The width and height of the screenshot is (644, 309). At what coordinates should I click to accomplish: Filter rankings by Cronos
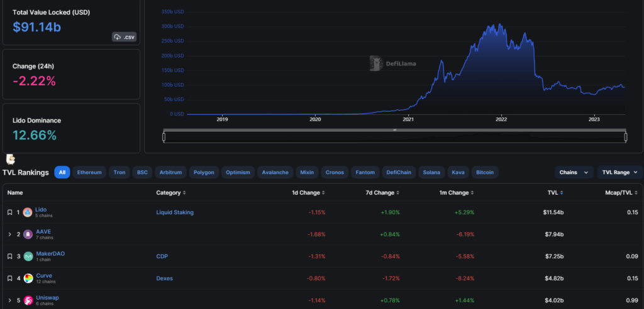tap(335, 172)
